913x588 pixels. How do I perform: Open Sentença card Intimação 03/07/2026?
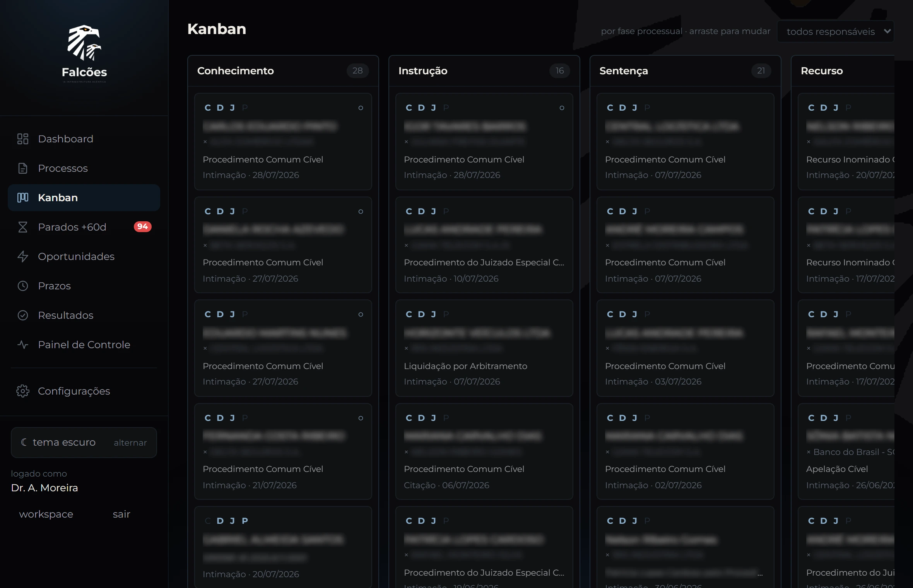click(686, 348)
